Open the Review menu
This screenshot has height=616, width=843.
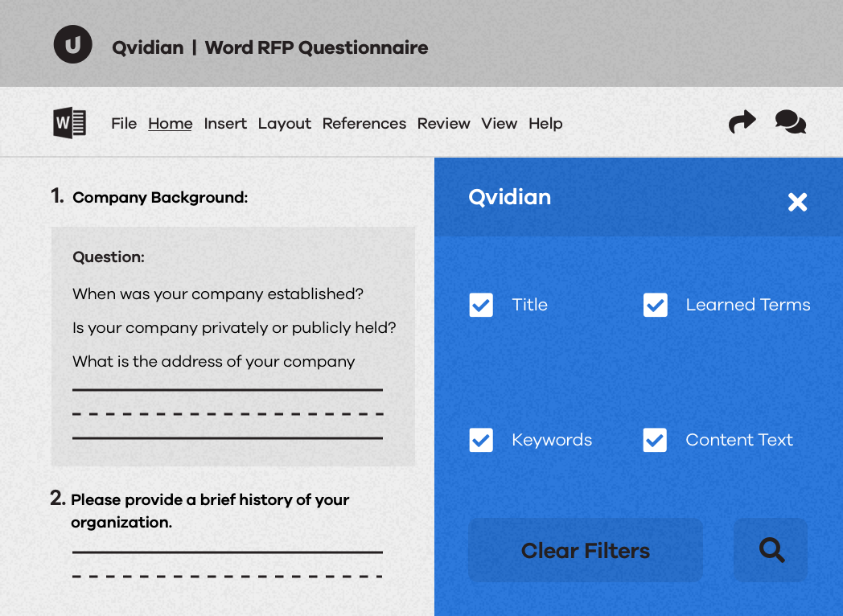point(443,124)
